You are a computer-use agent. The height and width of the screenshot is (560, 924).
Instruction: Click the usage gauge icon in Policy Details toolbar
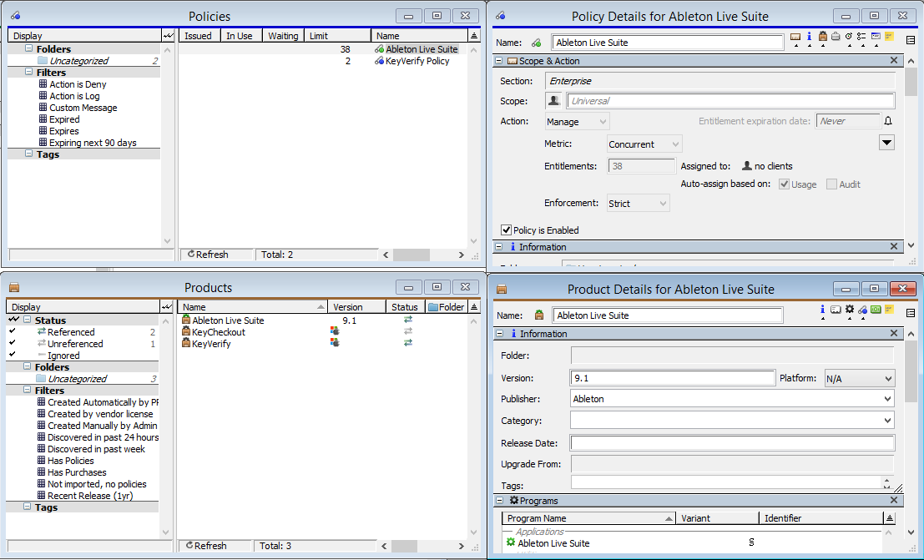[x=849, y=37]
